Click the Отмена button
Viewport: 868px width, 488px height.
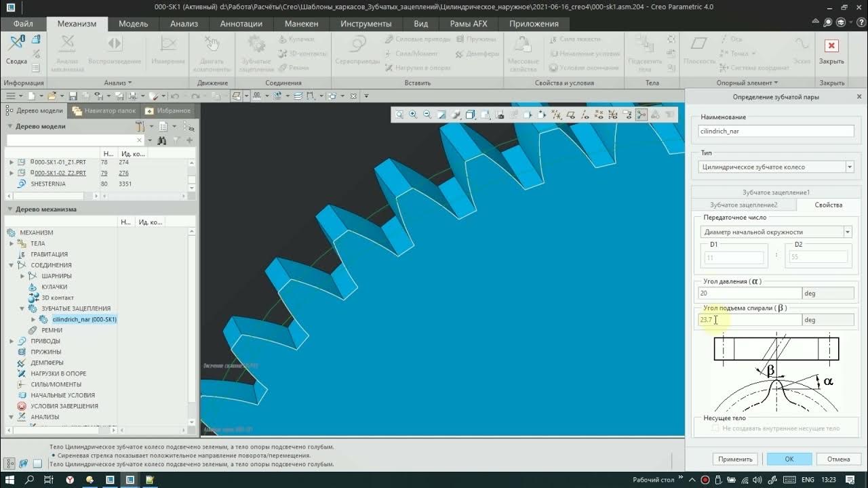coord(838,459)
